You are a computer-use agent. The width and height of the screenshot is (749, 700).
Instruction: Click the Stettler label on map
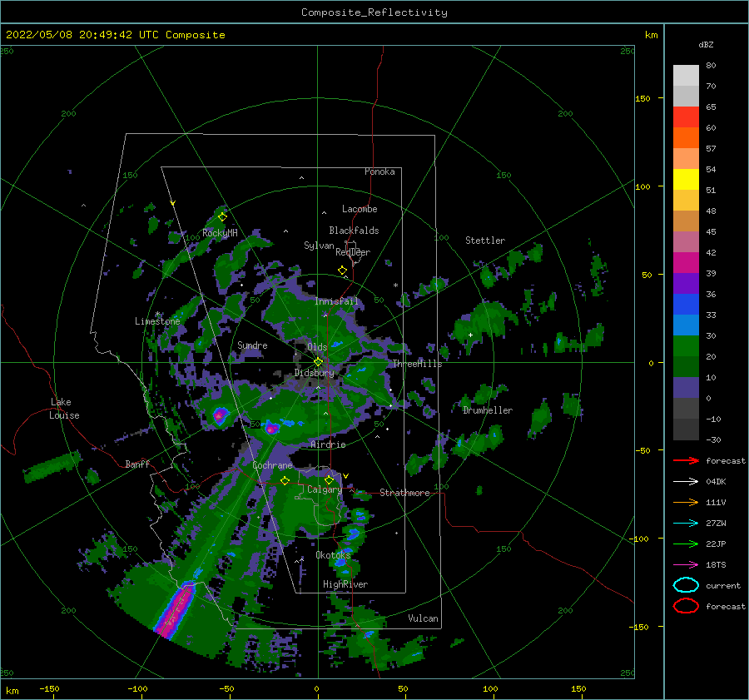pos(485,241)
